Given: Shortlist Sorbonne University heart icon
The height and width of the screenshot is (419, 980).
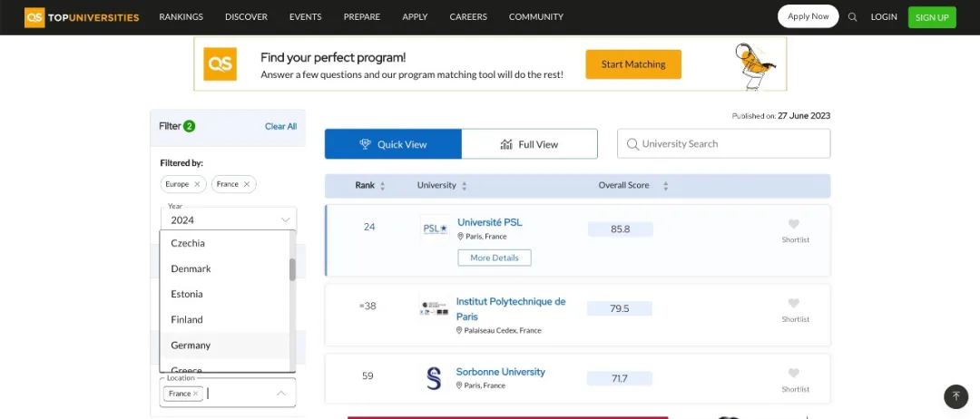Looking at the screenshot, I should click(x=794, y=373).
